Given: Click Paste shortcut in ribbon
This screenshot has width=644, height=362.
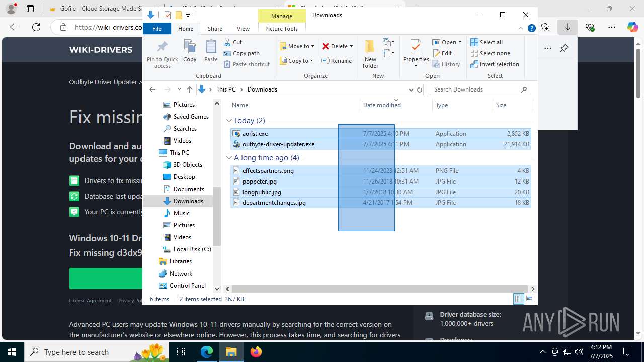Looking at the screenshot, I should [x=247, y=64].
